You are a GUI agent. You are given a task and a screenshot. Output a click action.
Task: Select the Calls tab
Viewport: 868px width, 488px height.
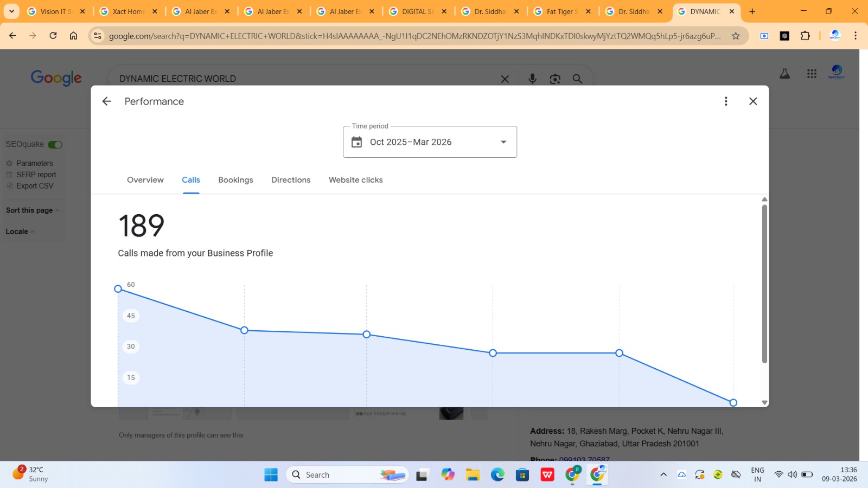[x=191, y=180]
